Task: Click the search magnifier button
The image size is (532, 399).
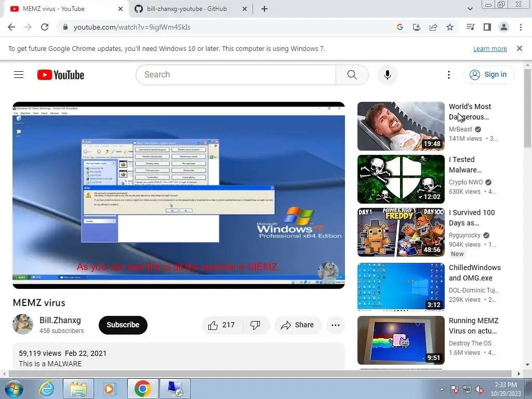Action: click(352, 75)
